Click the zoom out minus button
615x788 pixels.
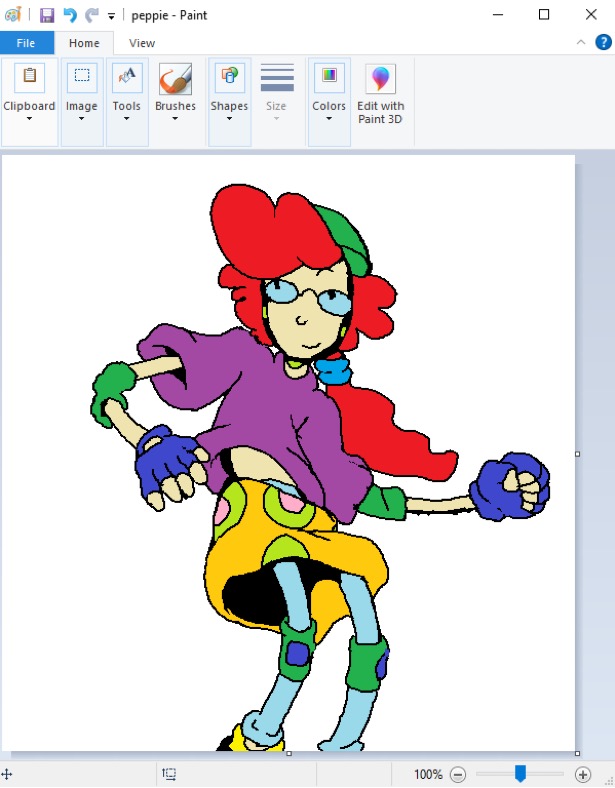coord(458,774)
